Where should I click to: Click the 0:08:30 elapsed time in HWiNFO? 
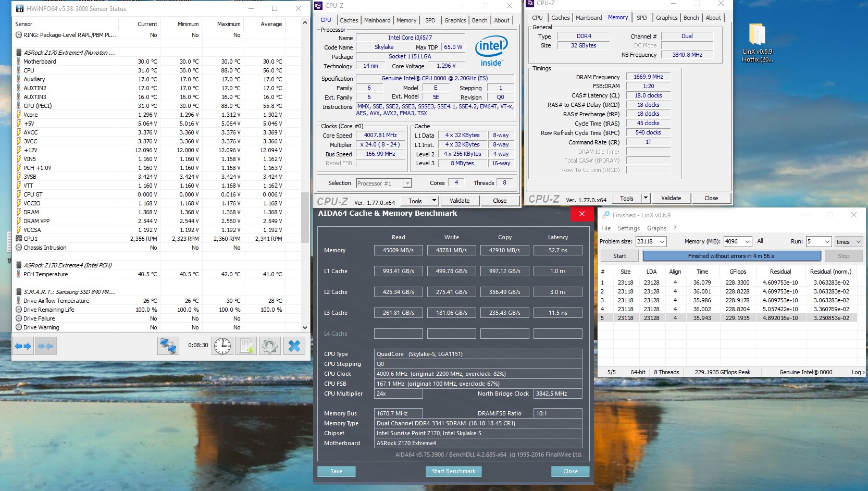pyautogui.click(x=198, y=345)
